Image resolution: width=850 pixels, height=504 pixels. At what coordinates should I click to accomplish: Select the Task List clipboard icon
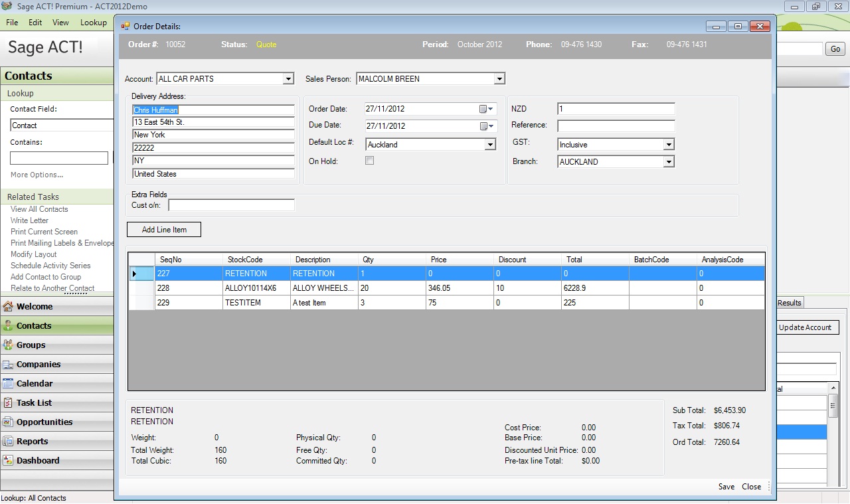point(8,403)
